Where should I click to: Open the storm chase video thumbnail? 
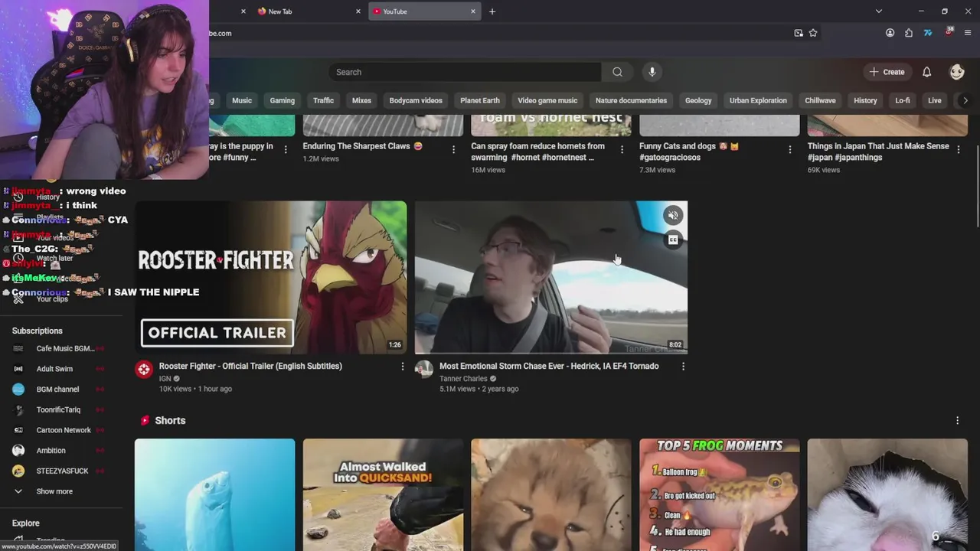551,277
